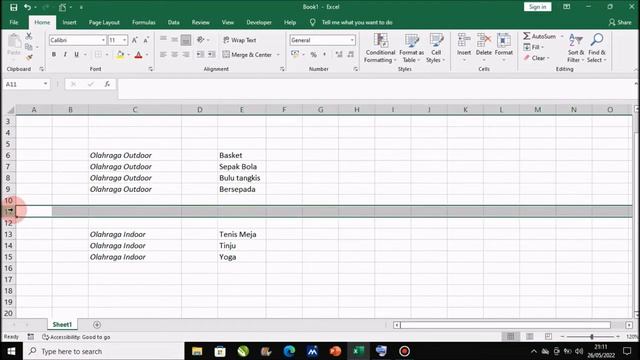Open Sort & Filter menu

point(576,48)
